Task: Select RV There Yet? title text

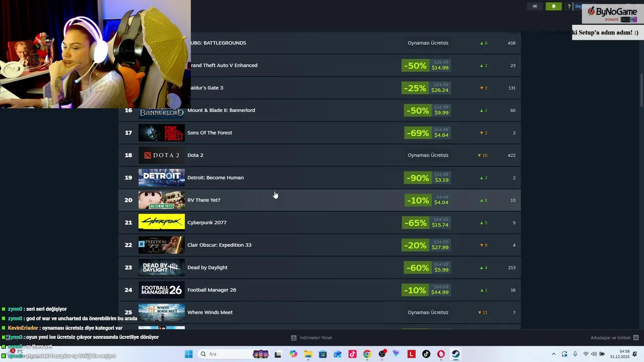Action: pyautogui.click(x=204, y=200)
